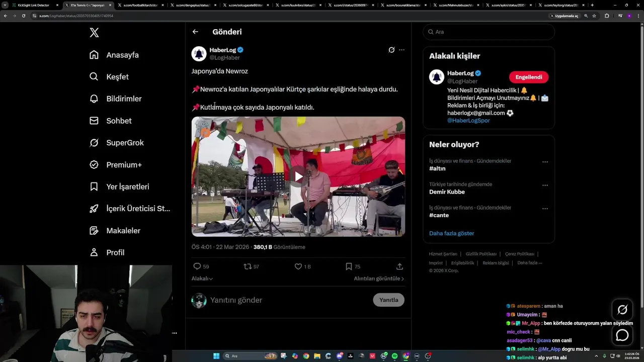Screen dimensions: 644x362
Task: Go back with the Gönderi arrow
Action: coord(195,32)
